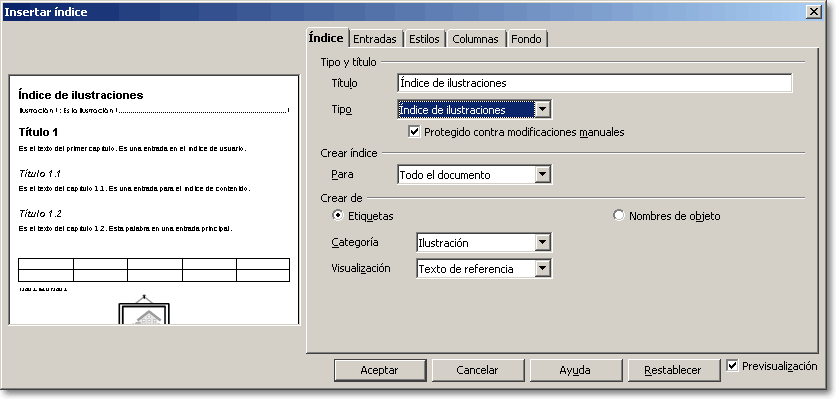Click the Restablecer button
The width and height of the screenshot is (836, 399).
(x=673, y=370)
